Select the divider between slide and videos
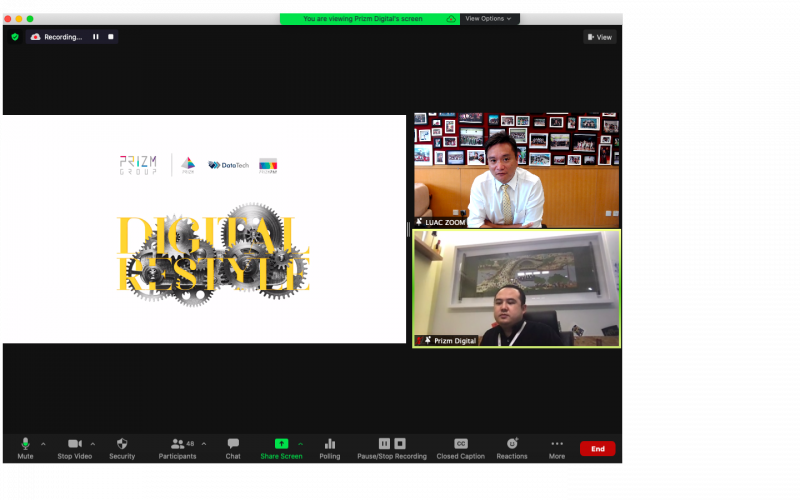Image resolution: width=800 pixels, height=500 pixels. coord(409,230)
